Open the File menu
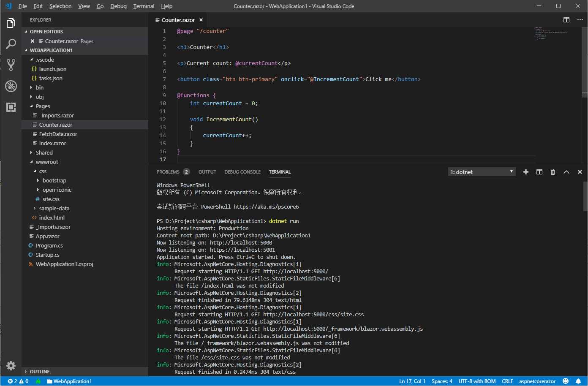Viewport: 588px width, 386px height. [x=23, y=6]
